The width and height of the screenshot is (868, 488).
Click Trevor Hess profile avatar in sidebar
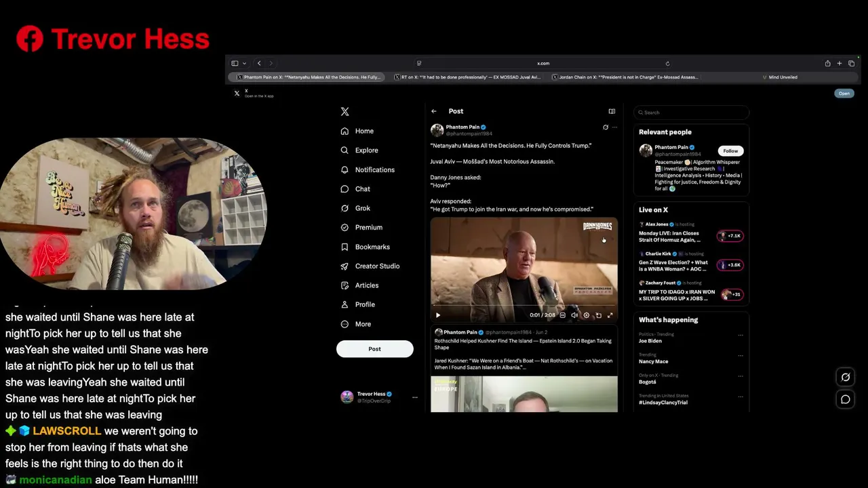pos(347,397)
